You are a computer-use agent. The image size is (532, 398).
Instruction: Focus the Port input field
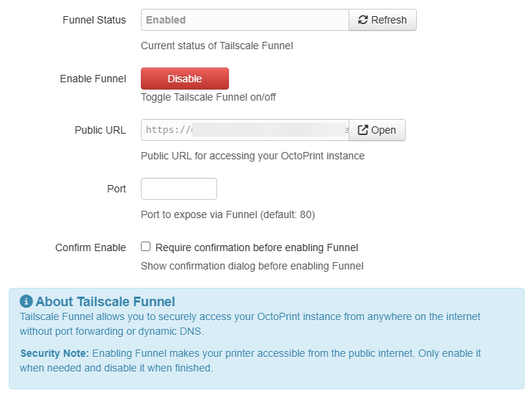pos(179,189)
